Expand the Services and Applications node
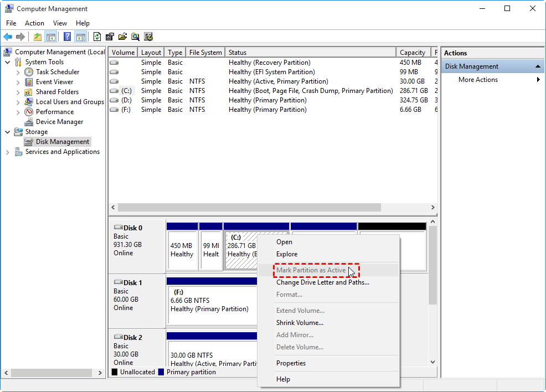 (8, 152)
